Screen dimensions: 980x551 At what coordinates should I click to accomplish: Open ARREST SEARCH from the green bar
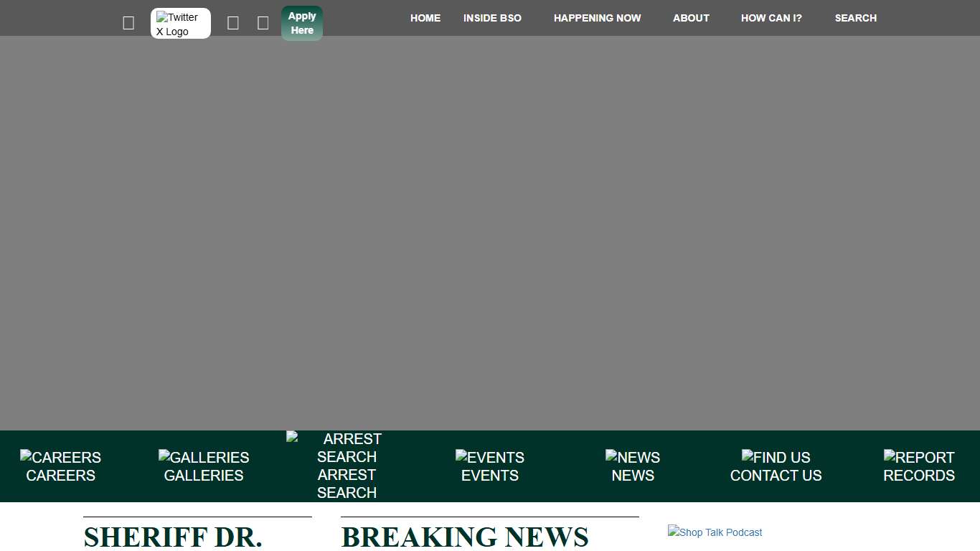(347, 466)
